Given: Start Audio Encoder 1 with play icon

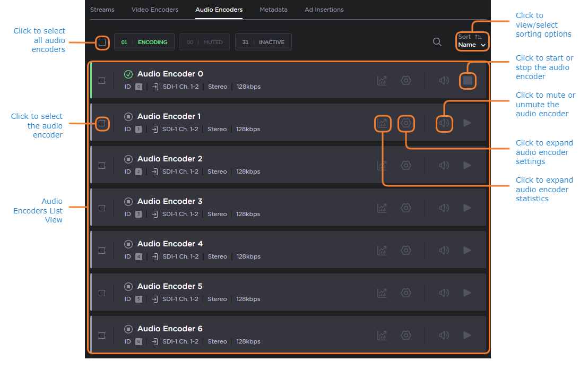Looking at the screenshot, I should [467, 123].
